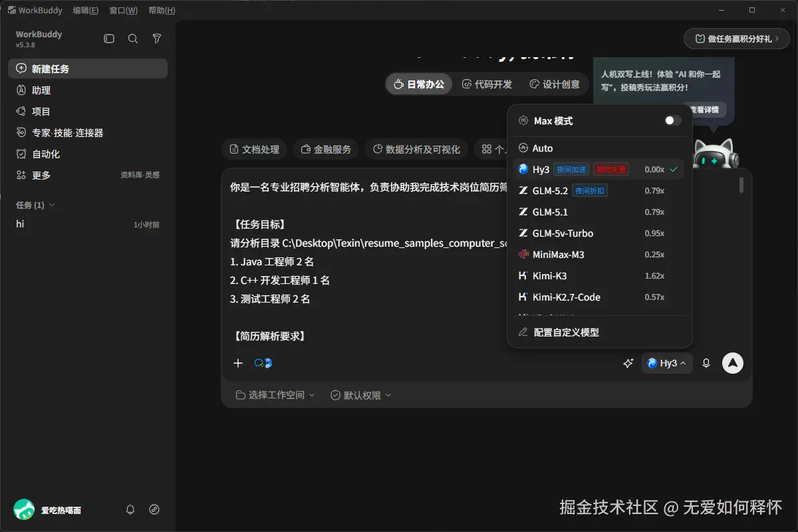Click the 1小时前 timestamp
Image resolution: width=798 pixels, height=532 pixels.
[146, 225]
